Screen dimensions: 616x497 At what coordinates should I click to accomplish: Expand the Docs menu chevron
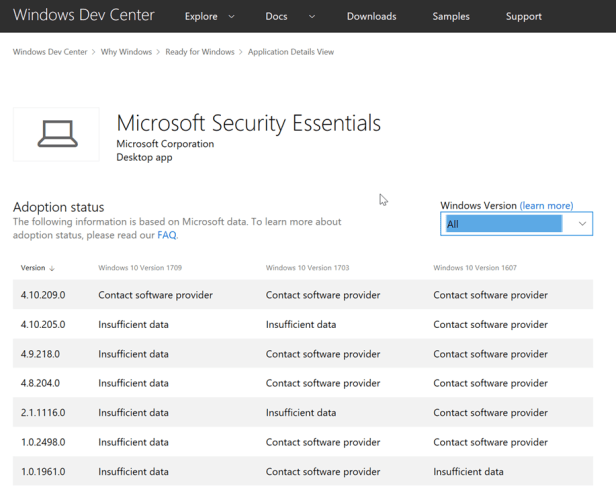click(x=312, y=17)
